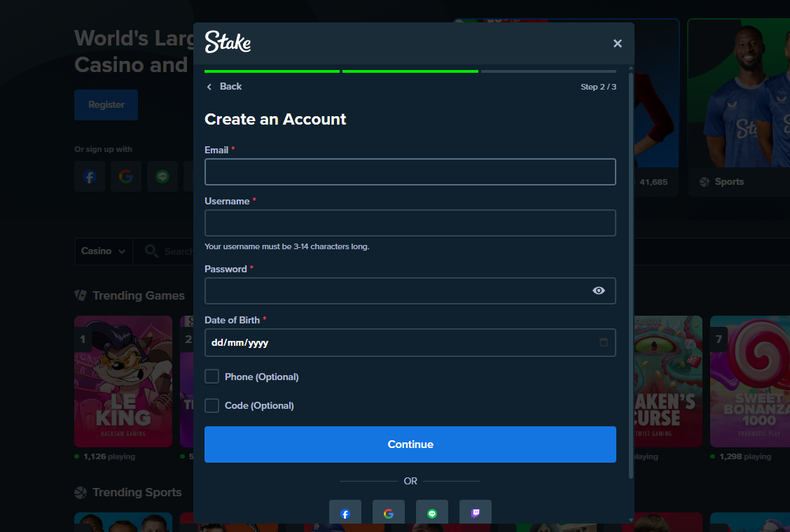Click '1,298 playing' text under Sweet Bonanza
This screenshot has width=790, height=532.
click(x=745, y=456)
